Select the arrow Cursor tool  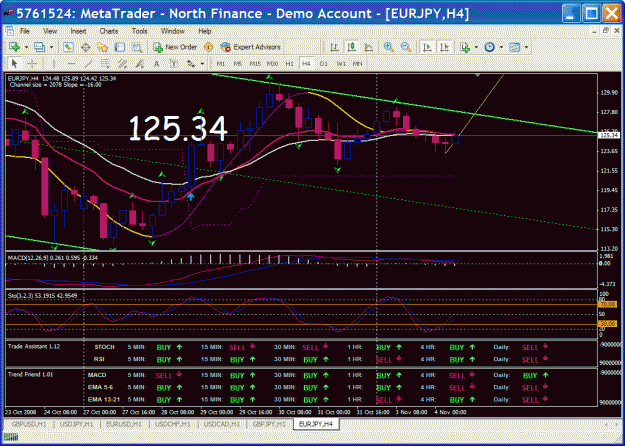(x=14, y=63)
